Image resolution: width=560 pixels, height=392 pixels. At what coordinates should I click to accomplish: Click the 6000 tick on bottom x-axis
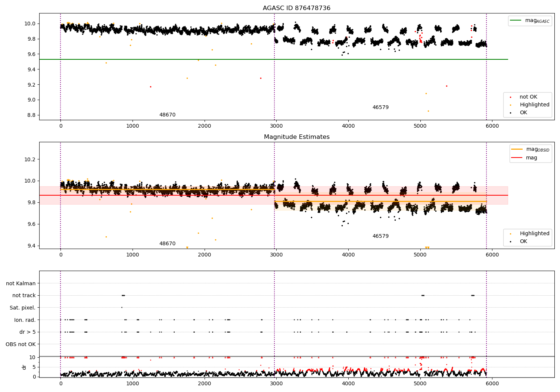(x=492, y=383)
